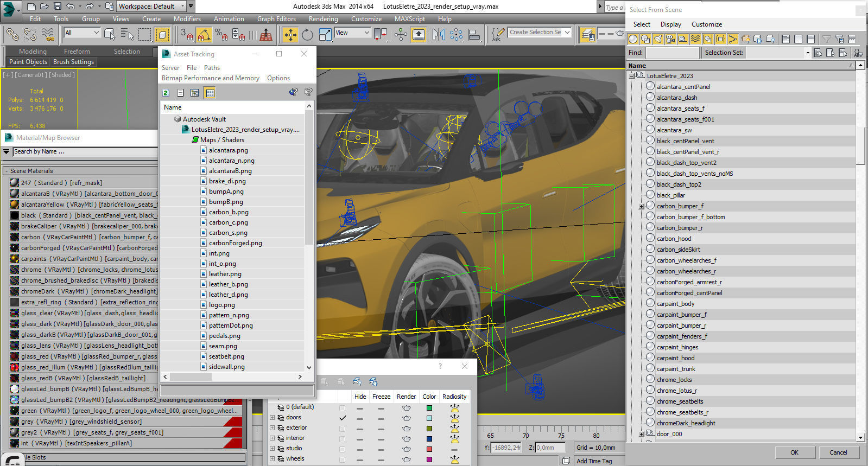Check current-layer box for wheels layer
This screenshot has height=466, width=868.
tap(342, 459)
